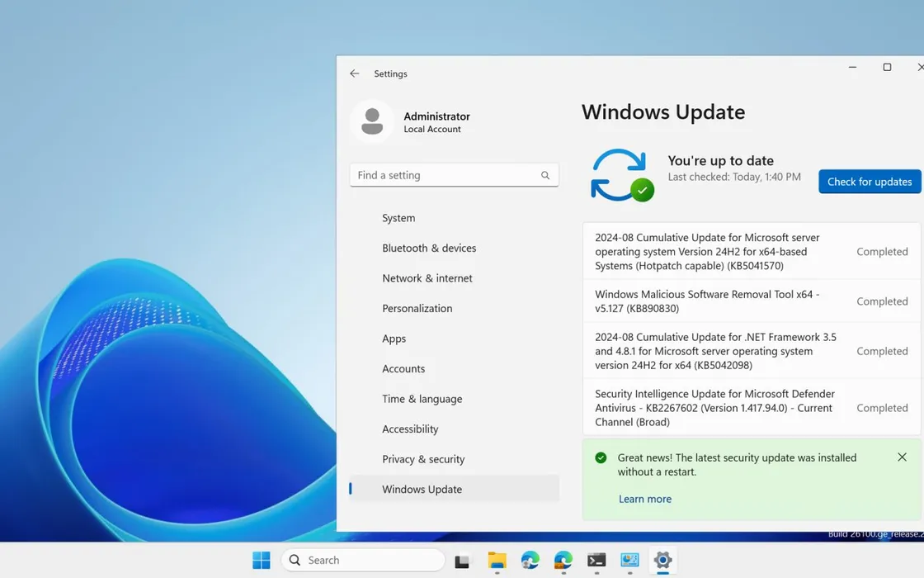924x578 pixels.
Task: Click the Local Account label
Action: 432,129
